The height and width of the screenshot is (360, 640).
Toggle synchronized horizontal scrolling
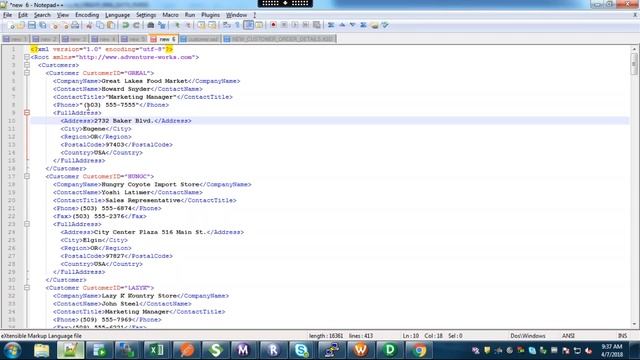point(212,25)
